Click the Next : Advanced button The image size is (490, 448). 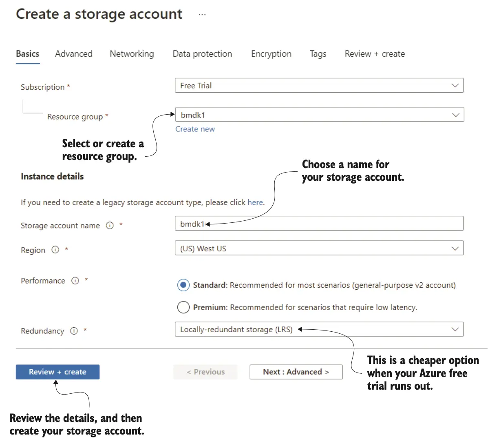296,372
